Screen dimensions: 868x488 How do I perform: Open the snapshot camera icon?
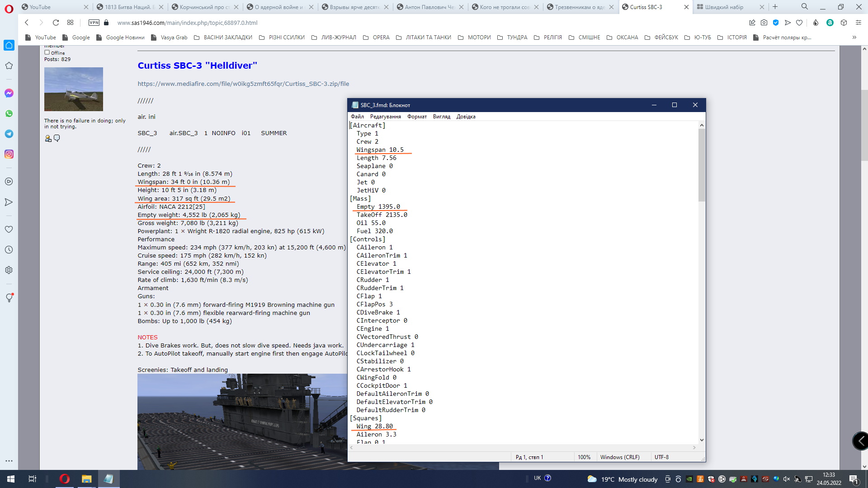(x=764, y=23)
